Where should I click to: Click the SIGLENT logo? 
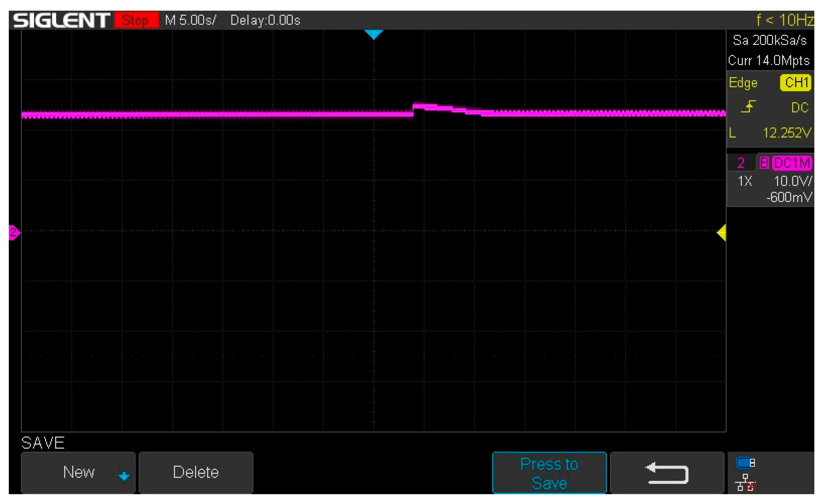(x=62, y=21)
